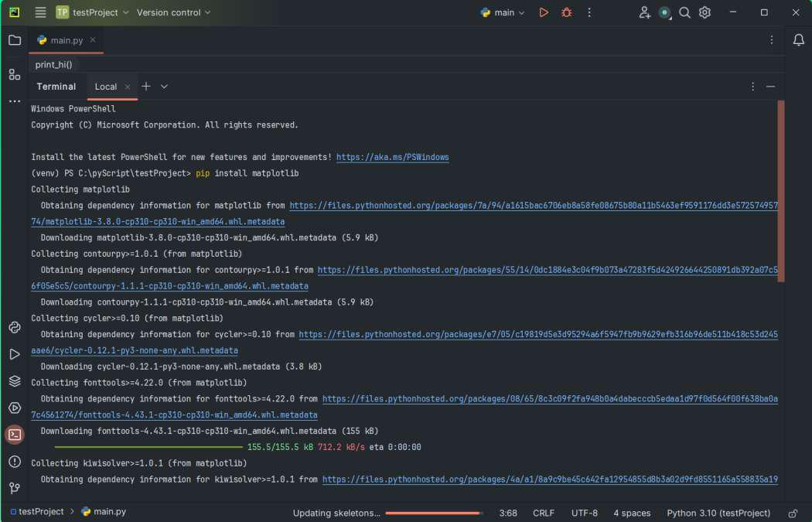
Task: Toggle read-only lock icon in status bar
Action: coord(793,513)
